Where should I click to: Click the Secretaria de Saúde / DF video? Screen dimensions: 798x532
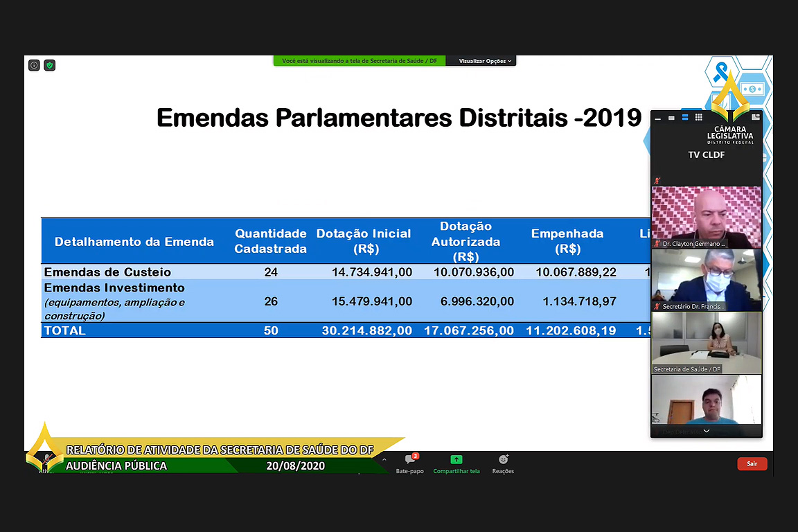(706, 342)
